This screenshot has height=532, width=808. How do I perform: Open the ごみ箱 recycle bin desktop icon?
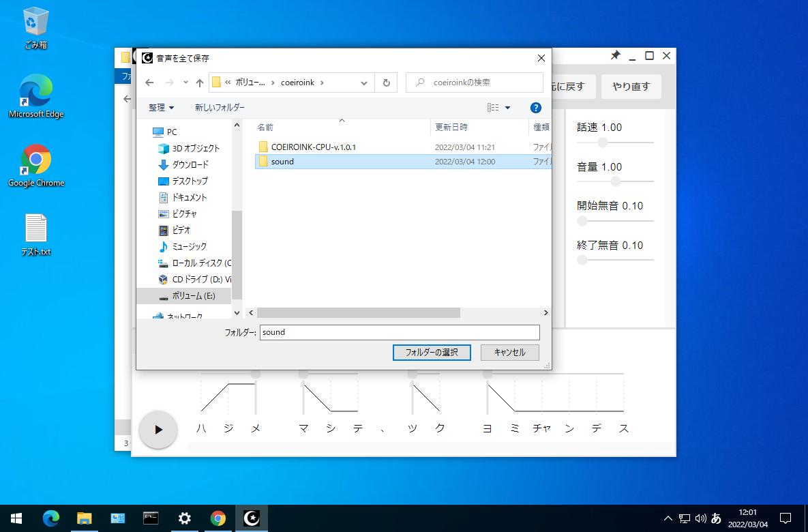pos(35,28)
